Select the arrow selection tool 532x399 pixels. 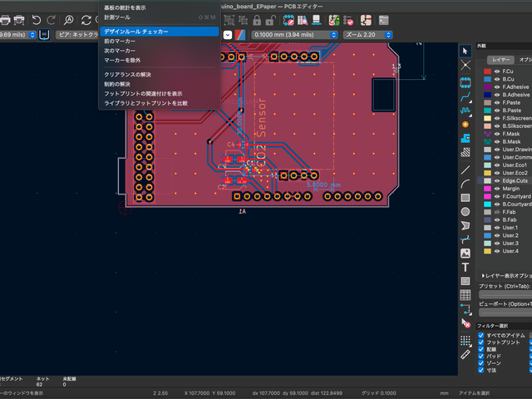pos(465,51)
